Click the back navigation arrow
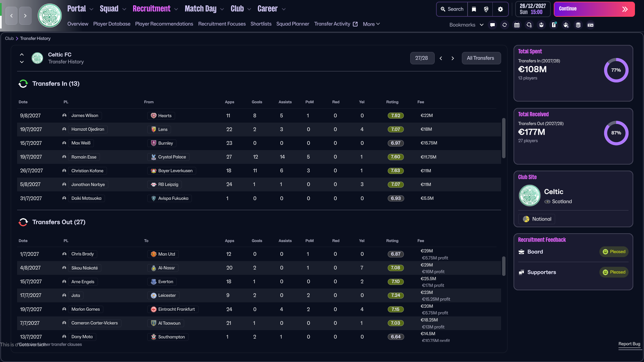Image resolution: width=644 pixels, height=362 pixels. click(11, 15)
